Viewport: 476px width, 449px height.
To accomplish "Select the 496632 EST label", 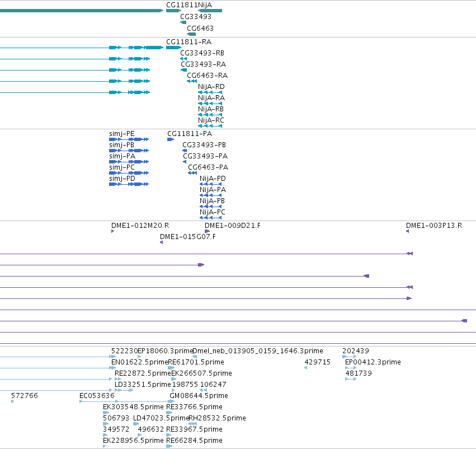I will pyautogui.click(x=151, y=429).
